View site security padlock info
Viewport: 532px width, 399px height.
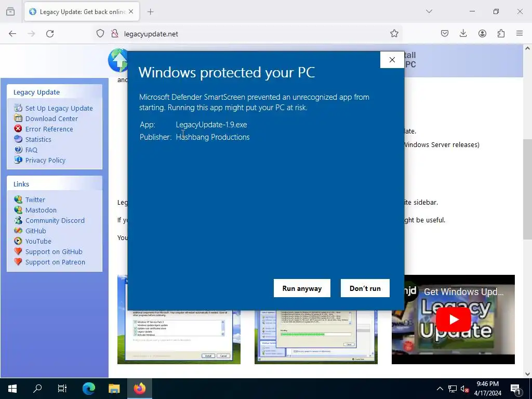click(x=115, y=34)
